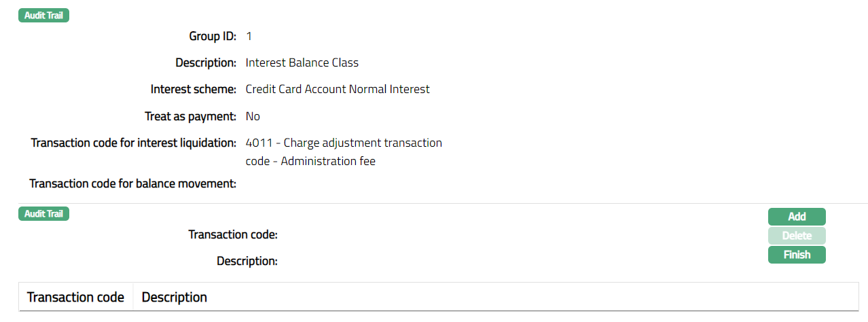Sort by the Transaction code table column header
The width and height of the screenshot is (868, 322).
coord(75,298)
